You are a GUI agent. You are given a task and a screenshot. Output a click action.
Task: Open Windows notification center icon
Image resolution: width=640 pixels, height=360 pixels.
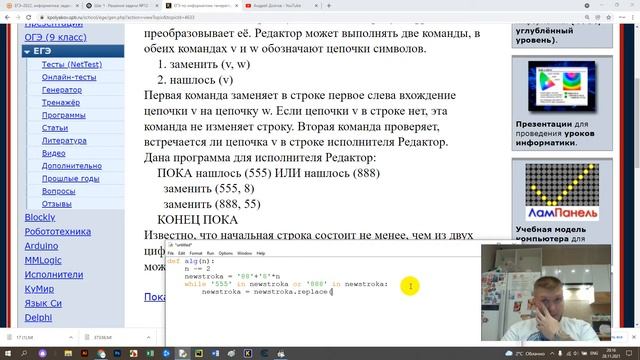click(x=629, y=353)
